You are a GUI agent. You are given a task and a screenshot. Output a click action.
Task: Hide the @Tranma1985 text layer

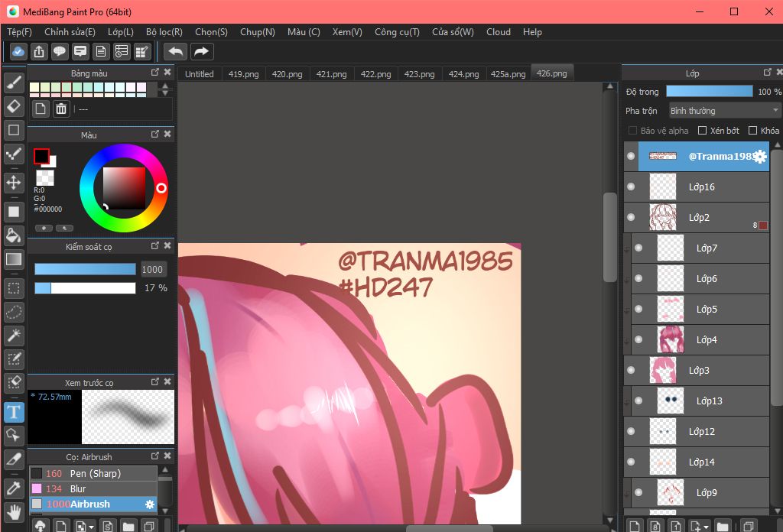(631, 156)
